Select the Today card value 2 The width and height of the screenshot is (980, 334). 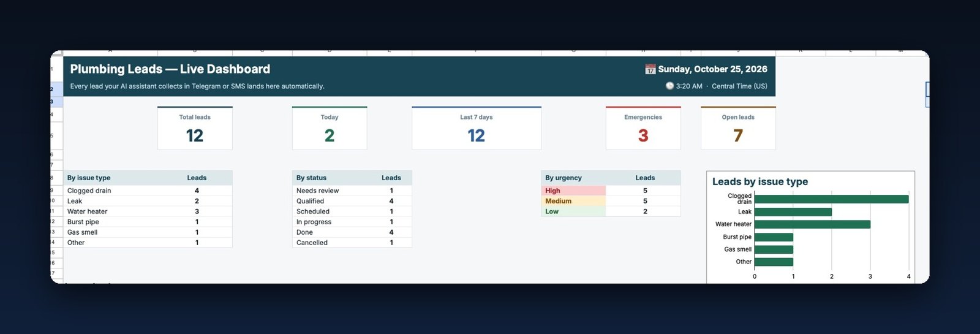pyautogui.click(x=330, y=135)
